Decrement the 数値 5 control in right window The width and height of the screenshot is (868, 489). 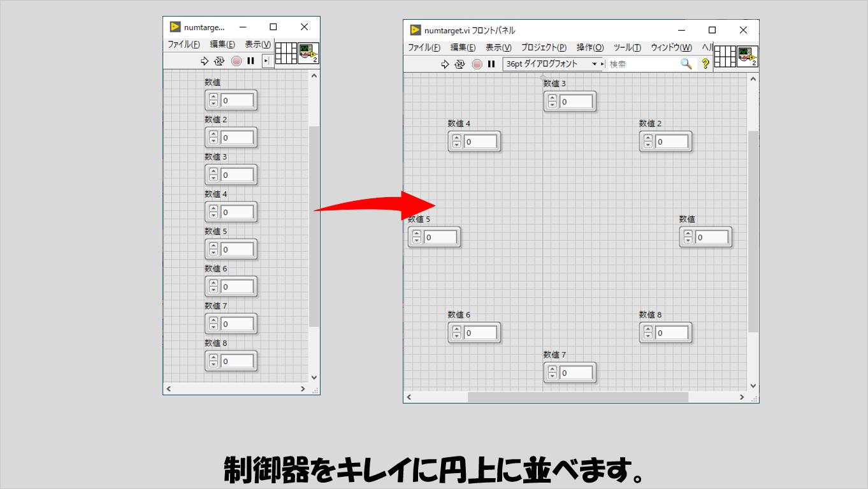click(417, 240)
